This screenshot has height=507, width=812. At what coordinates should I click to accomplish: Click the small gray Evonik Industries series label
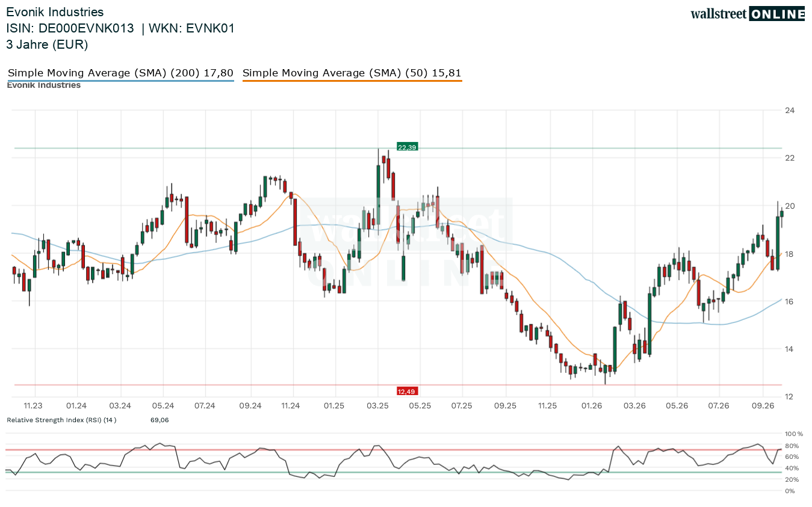point(43,85)
